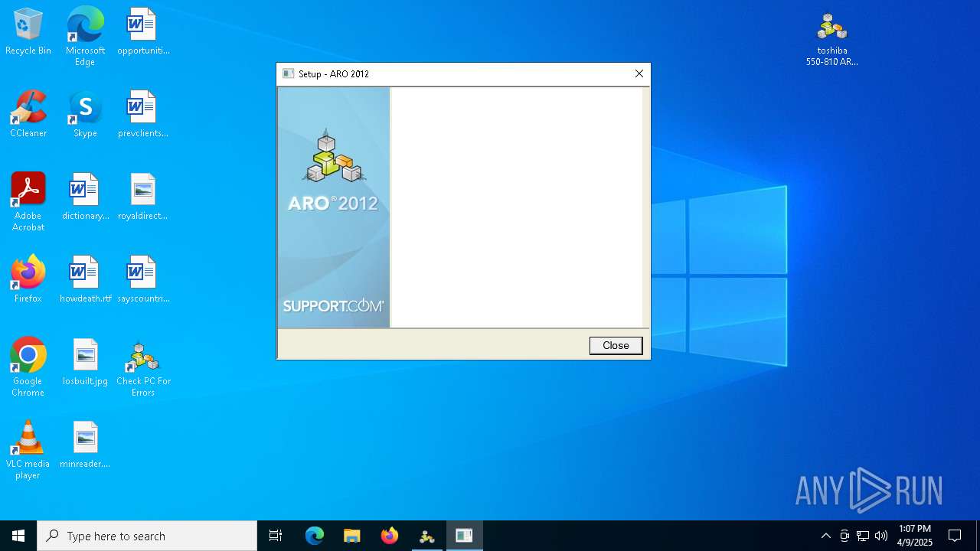Image resolution: width=980 pixels, height=551 pixels.
Task: Select the minreader... image file icon
Action: click(x=85, y=445)
